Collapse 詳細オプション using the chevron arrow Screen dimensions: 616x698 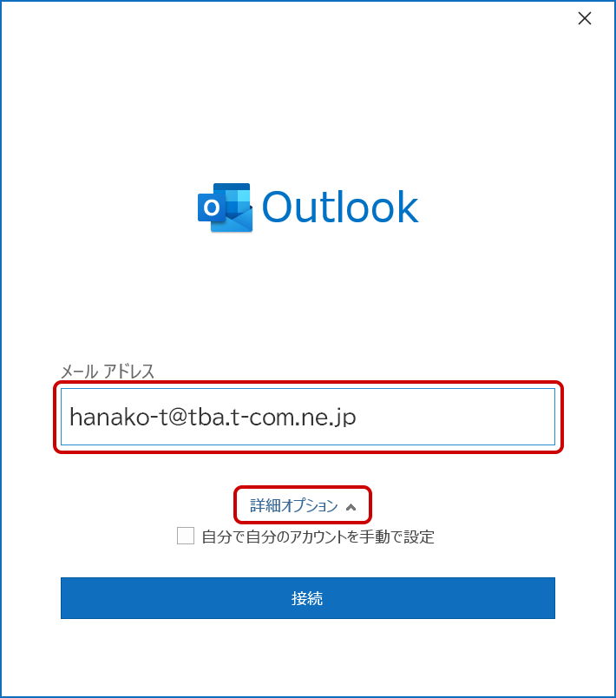(351, 507)
